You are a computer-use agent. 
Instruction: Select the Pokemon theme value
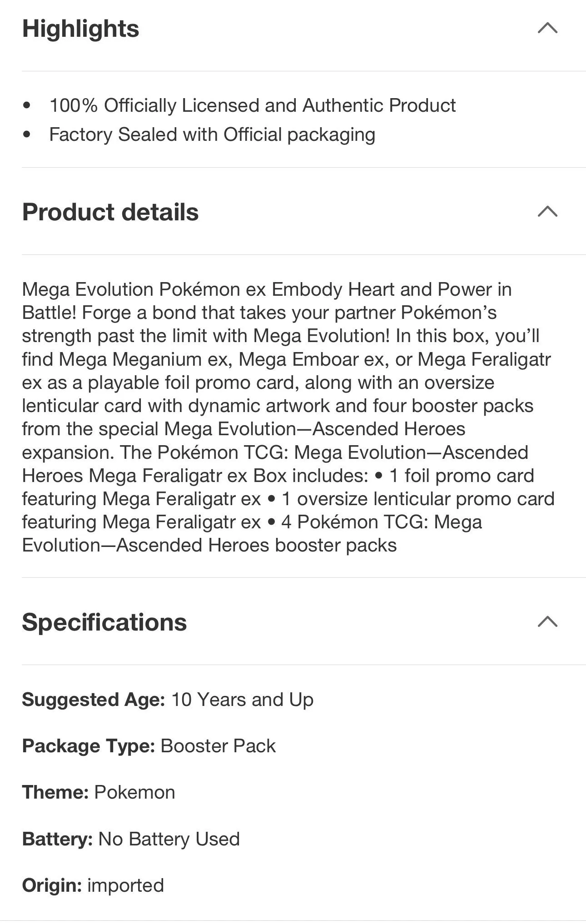pos(134,792)
